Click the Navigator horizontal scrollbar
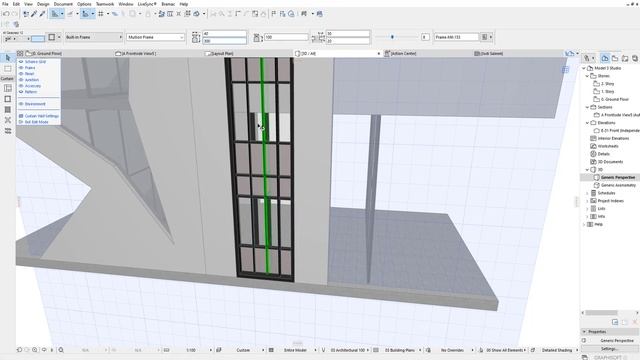The width and height of the screenshot is (640, 360). click(610, 313)
